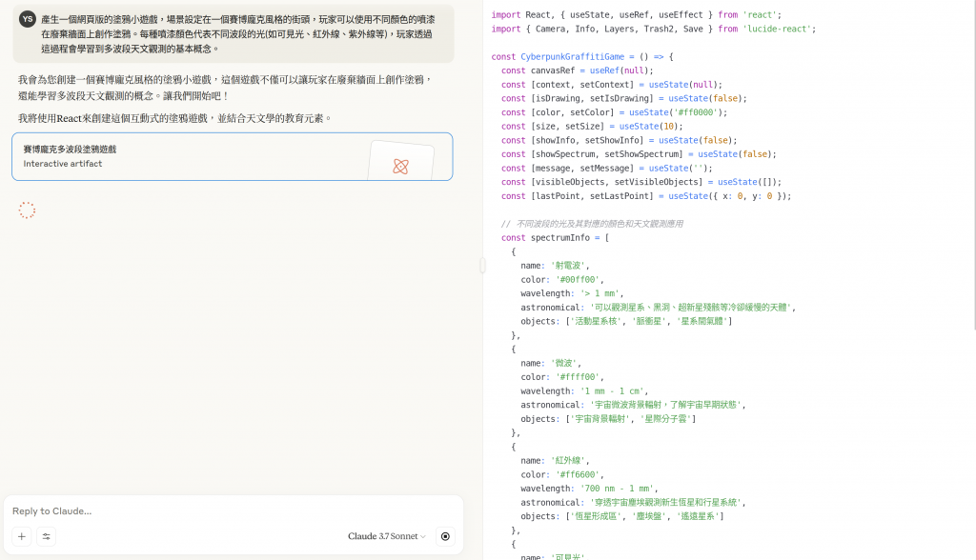This screenshot has height=560, width=976.
Task: Click the name '射電波' code line
Action: point(555,266)
